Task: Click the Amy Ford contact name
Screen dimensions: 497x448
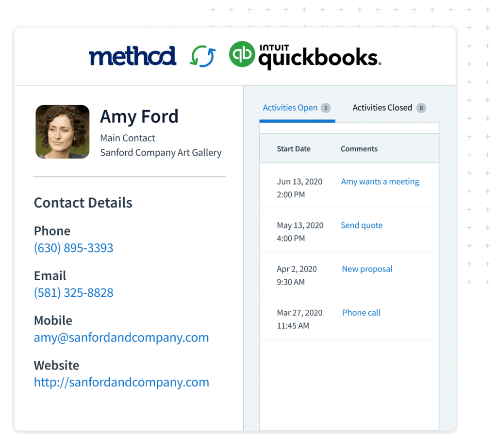Action: pyautogui.click(x=139, y=117)
